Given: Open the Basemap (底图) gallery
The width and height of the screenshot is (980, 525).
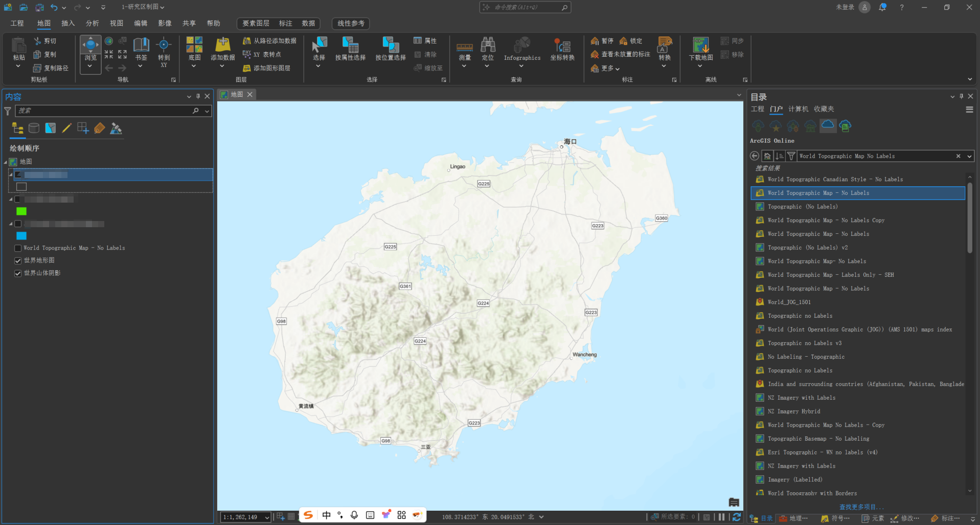Looking at the screenshot, I should (194, 46).
